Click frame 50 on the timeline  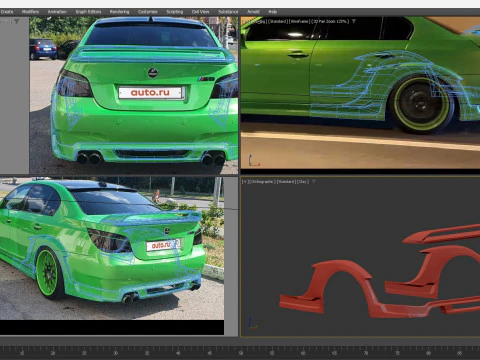tap(241, 353)
